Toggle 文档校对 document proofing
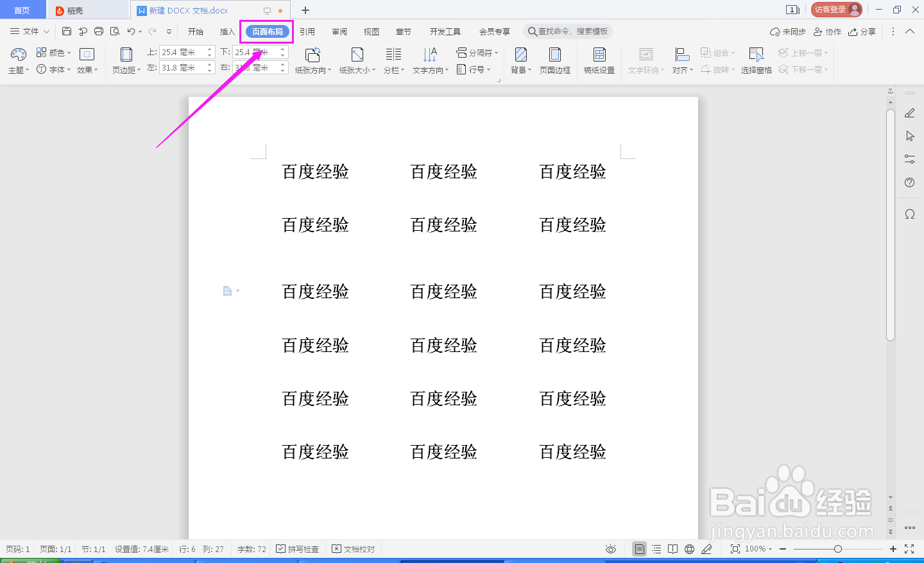The image size is (924, 563). click(x=353, y=549)
